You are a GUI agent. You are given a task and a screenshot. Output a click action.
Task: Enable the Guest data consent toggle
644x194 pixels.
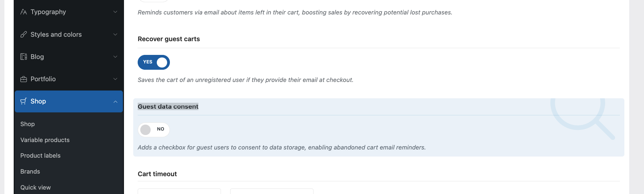tap(154, 129)
